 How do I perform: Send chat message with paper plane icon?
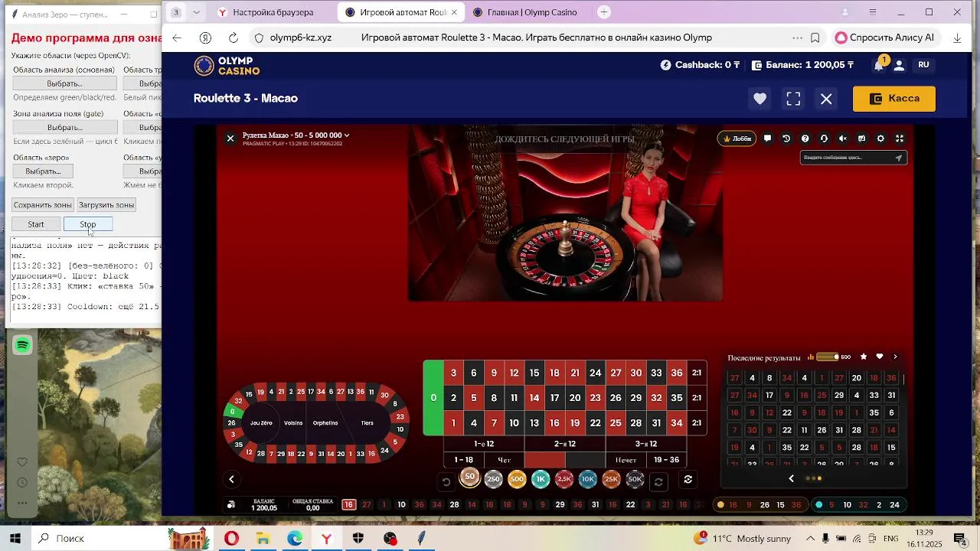click(899, 158)
